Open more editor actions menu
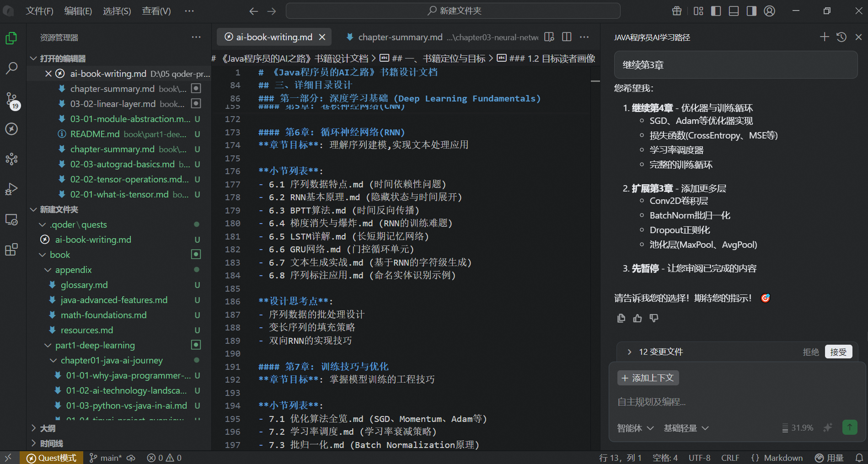Screen dimensions: 868x464 584,37
